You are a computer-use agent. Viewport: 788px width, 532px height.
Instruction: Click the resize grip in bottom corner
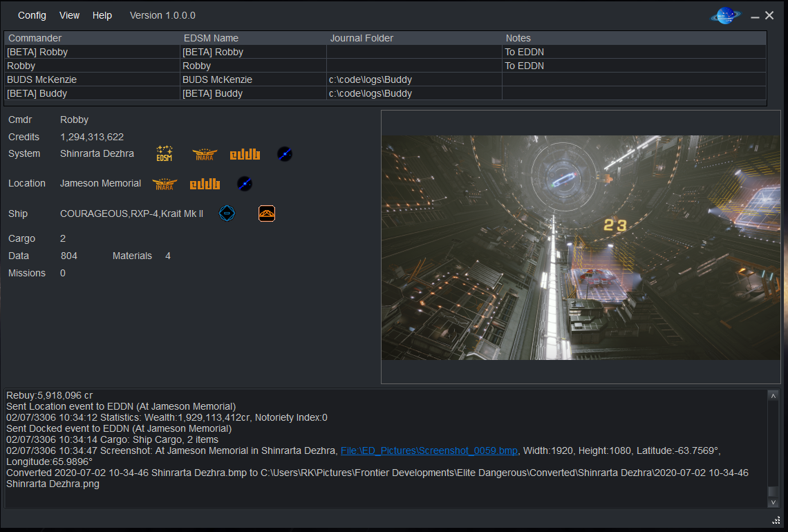[x=776, y=520]
